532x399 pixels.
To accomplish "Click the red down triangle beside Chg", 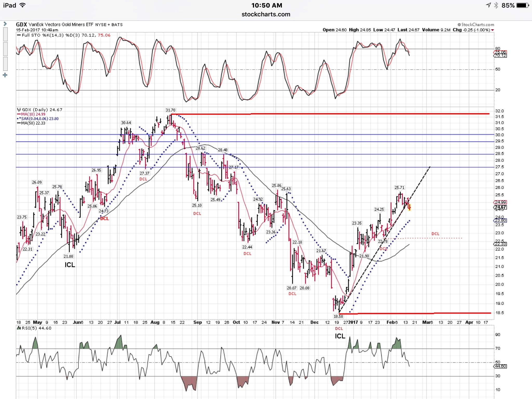I will click(x=493, y=30).
